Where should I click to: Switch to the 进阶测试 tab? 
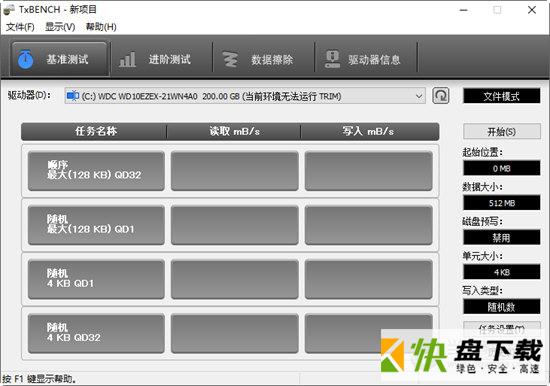pos(162,59)
